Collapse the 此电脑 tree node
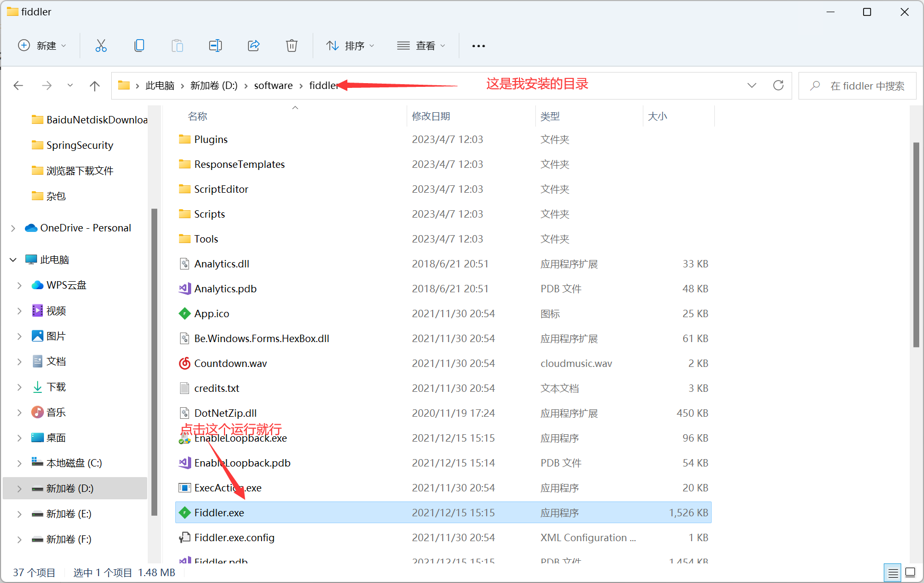Screen dimensions: 924x583 [13, 260]
